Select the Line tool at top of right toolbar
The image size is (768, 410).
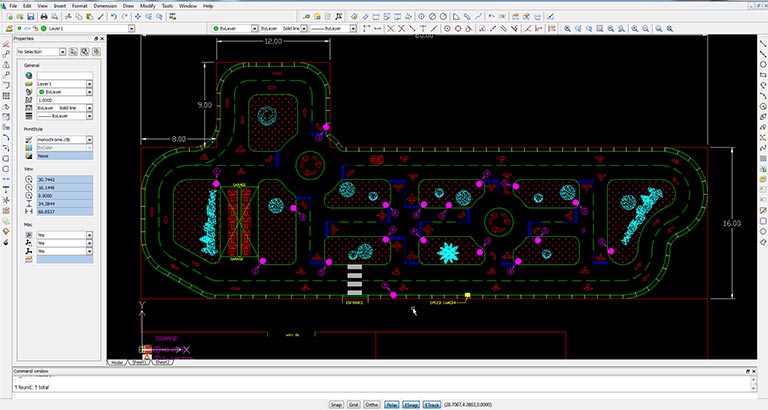[763, 44]
